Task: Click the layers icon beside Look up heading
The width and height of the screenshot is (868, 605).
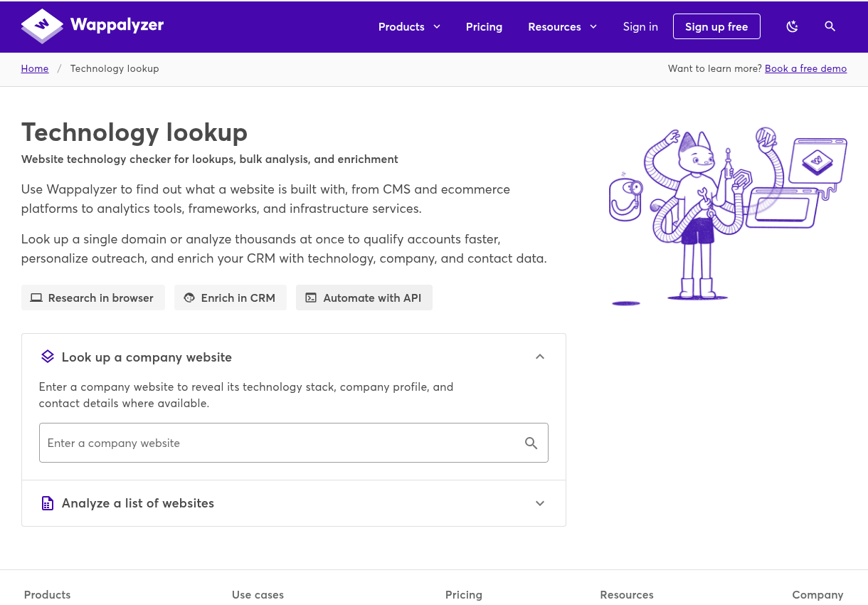Action: (48, 357)
